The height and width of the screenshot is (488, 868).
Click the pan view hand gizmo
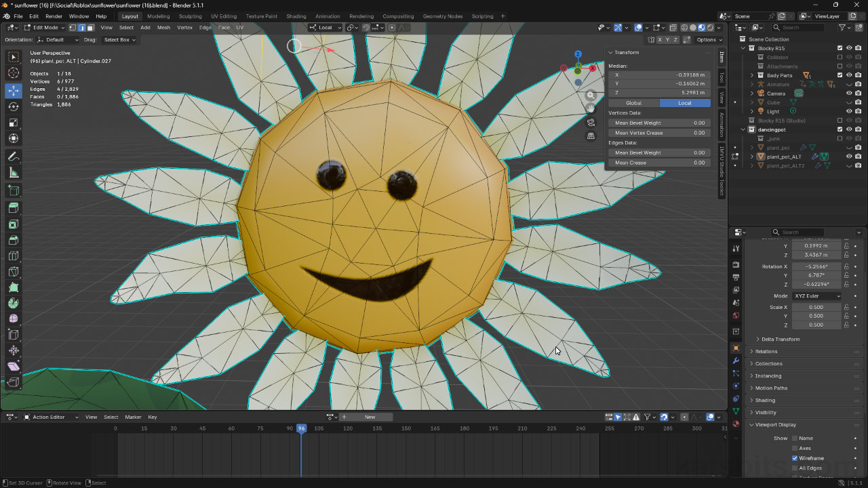pyautogui.click(x=591, y=108)
